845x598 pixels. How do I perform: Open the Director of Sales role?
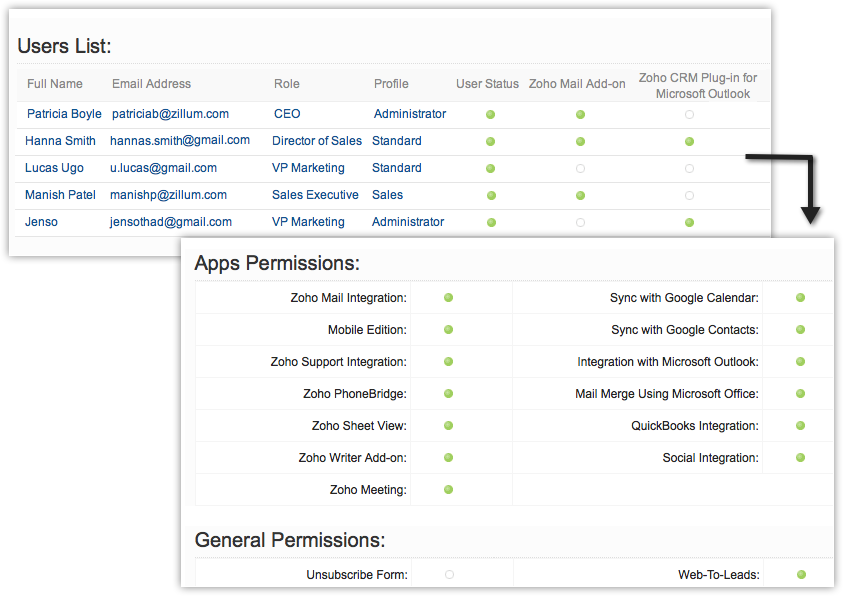click(x=317, y=141)
